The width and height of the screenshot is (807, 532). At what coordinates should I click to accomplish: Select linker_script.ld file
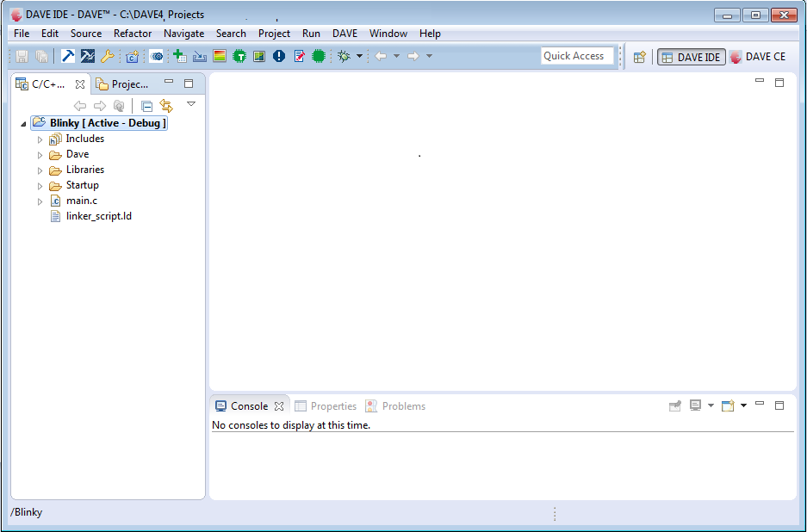91,216
